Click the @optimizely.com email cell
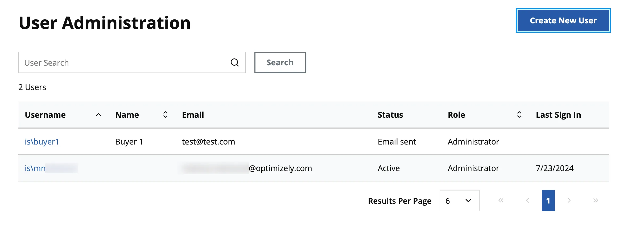The image size is (644, 229). pos(247,168)
